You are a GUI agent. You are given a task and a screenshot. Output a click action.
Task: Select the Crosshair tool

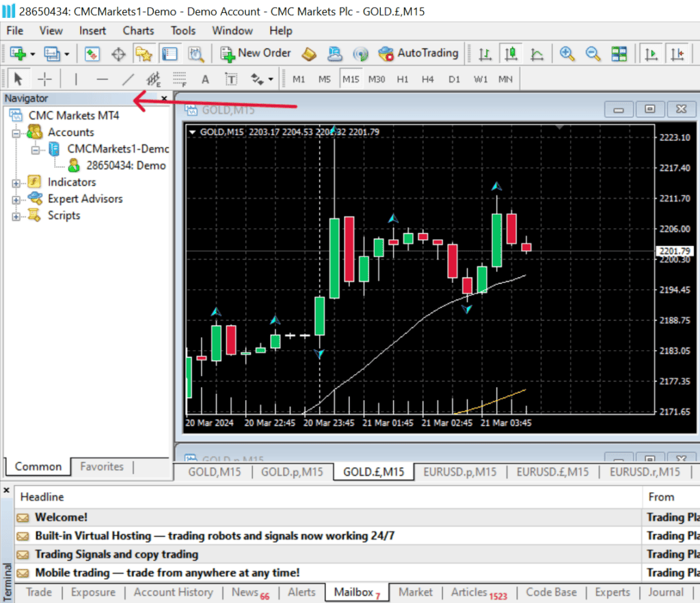[x=44, y=79]
